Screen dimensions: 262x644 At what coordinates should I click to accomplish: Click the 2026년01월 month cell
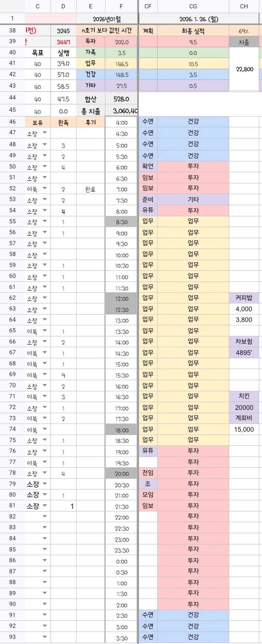(x=107, y=19)
